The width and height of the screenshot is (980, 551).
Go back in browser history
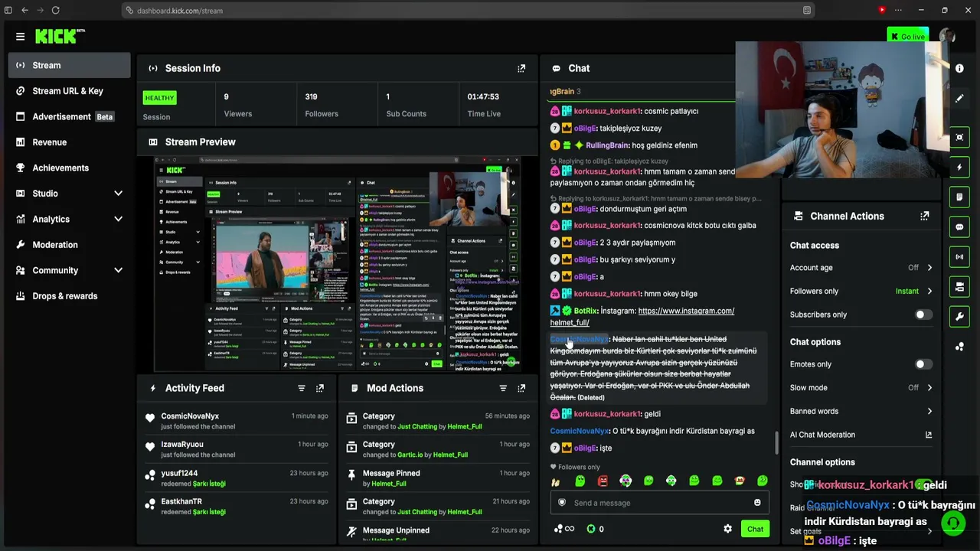24,10
